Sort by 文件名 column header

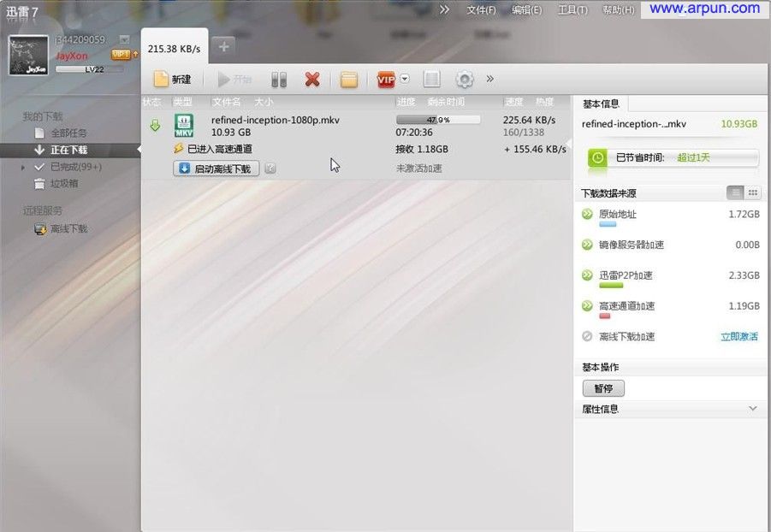point(227,102)
